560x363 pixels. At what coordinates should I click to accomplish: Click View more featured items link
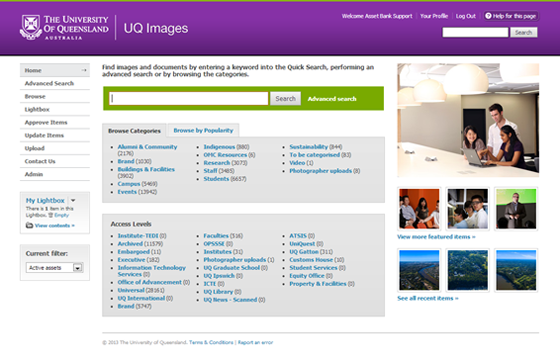(x=436, y=237)
